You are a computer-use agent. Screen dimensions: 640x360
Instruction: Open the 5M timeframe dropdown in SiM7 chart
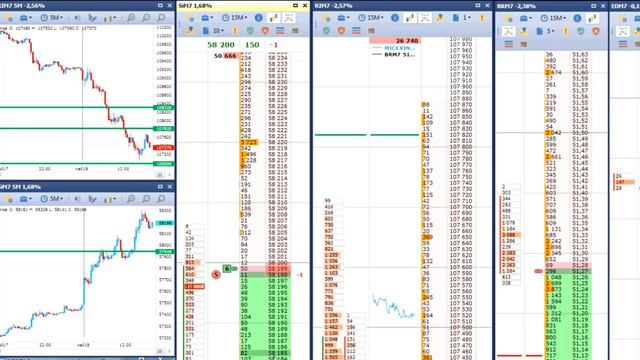(51, 199)
